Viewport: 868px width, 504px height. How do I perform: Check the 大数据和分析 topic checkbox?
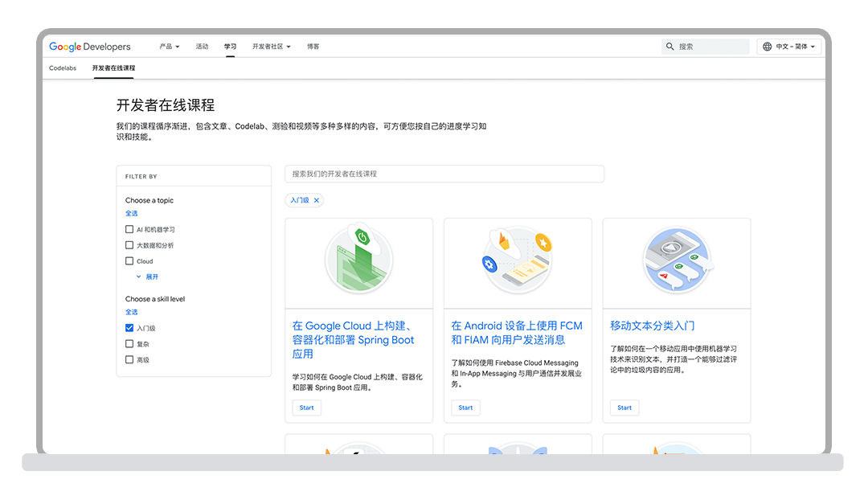[x=129, y=245]
